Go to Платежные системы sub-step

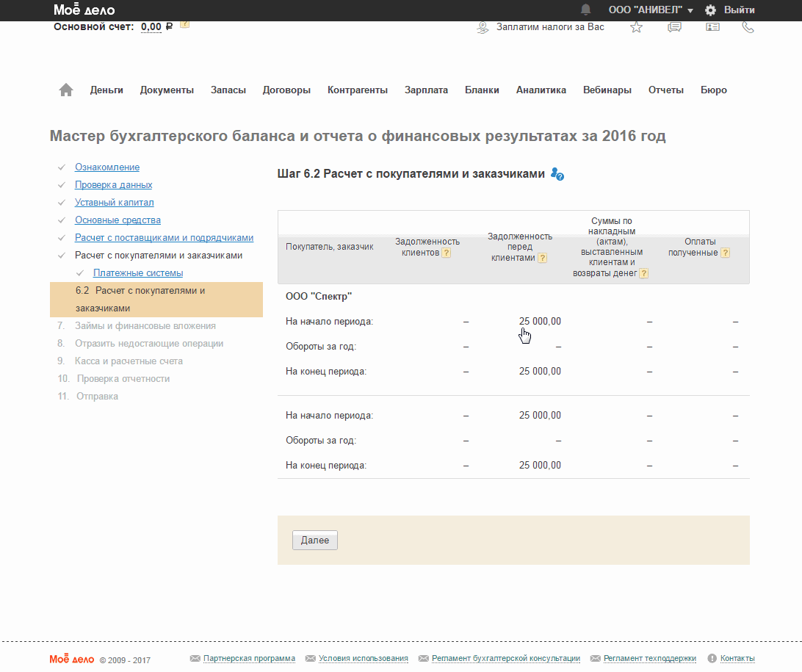point(138,273)
